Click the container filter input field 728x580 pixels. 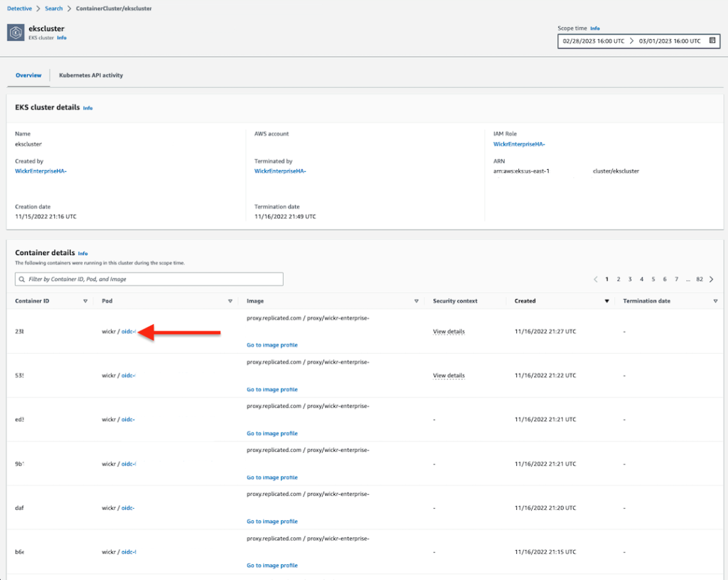pos(149,279)
